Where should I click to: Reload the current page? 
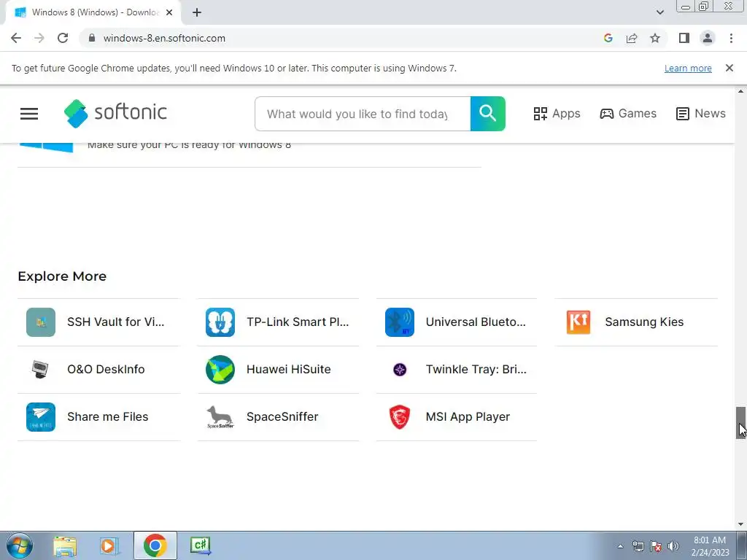pyautogui.click(x=63, y=38)
